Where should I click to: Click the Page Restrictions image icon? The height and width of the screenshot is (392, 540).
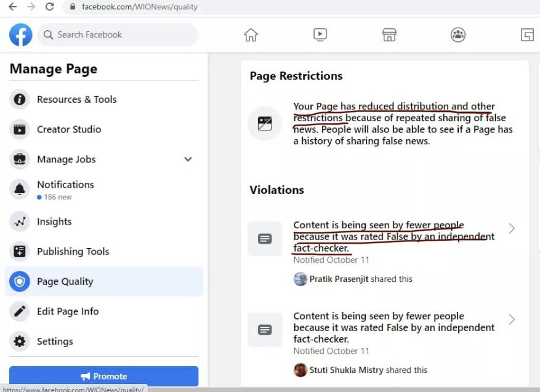tap(265, 124)
